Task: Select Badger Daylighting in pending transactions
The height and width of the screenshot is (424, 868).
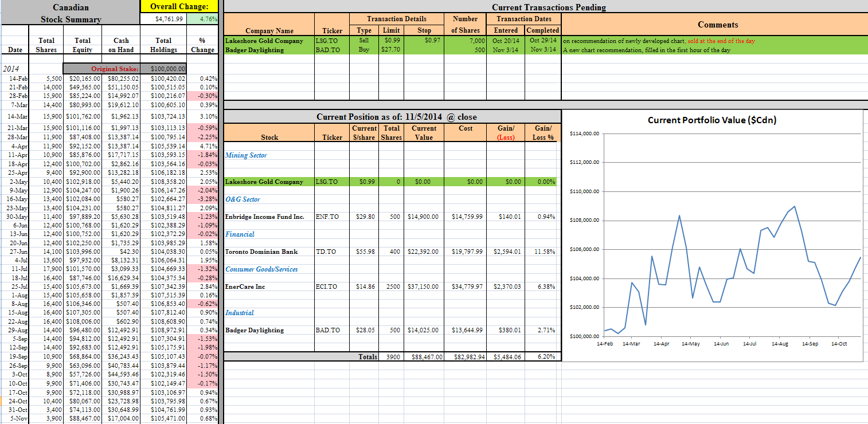Action: coord(269,50)
